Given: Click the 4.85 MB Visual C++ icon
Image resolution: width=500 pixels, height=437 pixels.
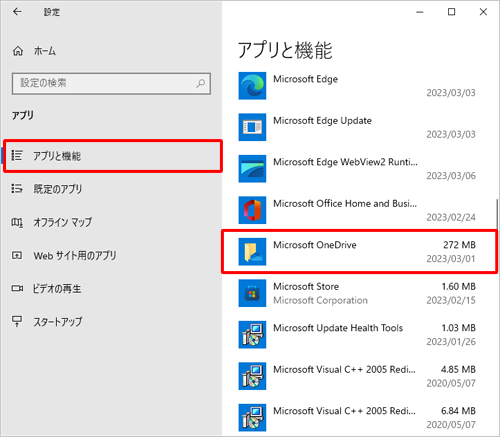Looking at the screenshot, I should point(252,376).
